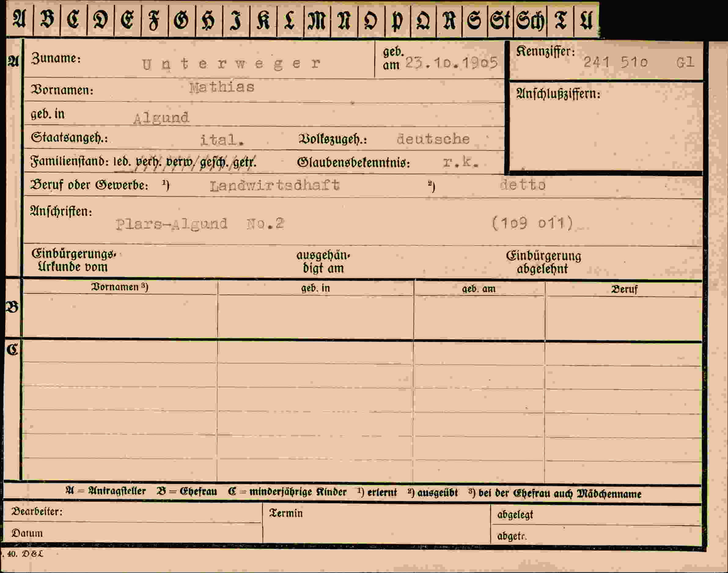Click the address Plars-Algund No.2

200,224
